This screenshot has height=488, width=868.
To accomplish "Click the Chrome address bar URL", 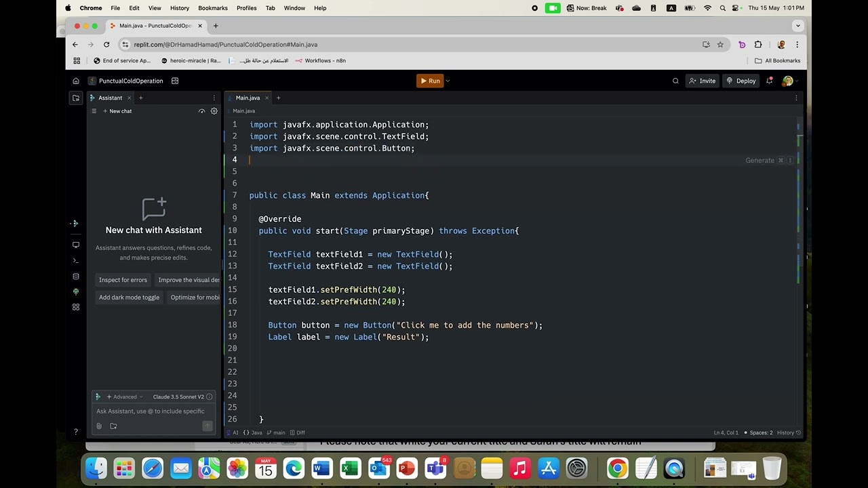I will pos(226,45).
